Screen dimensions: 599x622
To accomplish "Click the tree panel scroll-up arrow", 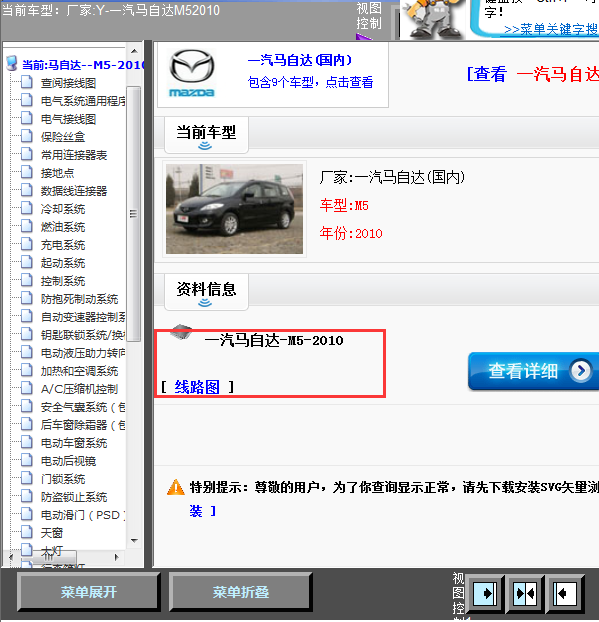I will (x=134, y=51).
